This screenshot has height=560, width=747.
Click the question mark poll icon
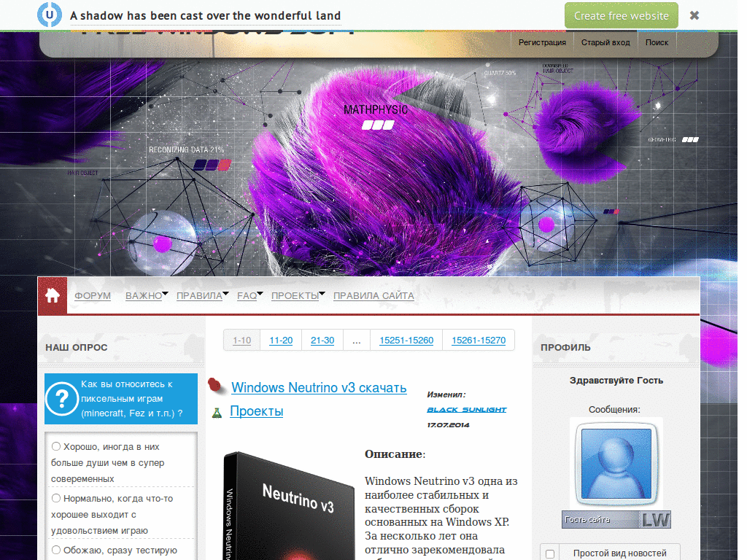tap(62, 399)
